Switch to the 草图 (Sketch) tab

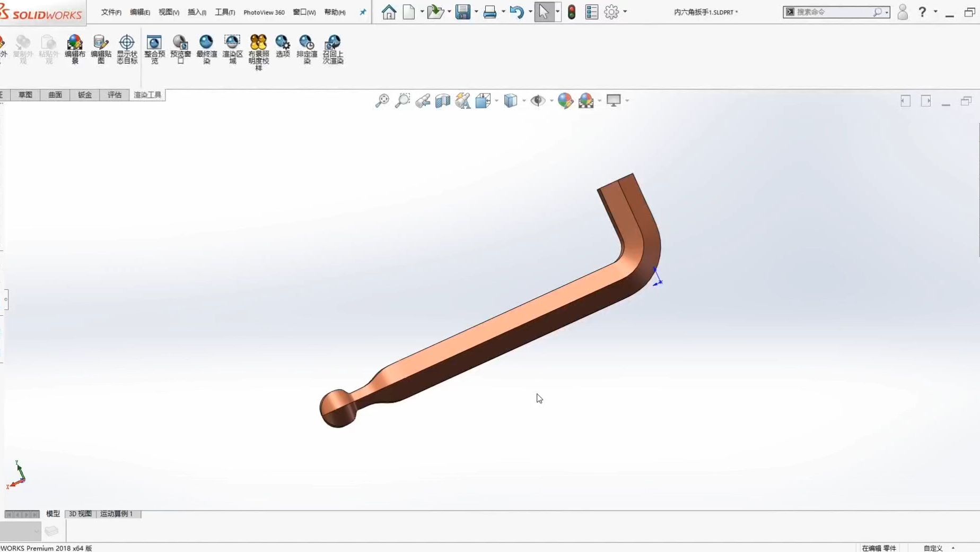[24, 95]
